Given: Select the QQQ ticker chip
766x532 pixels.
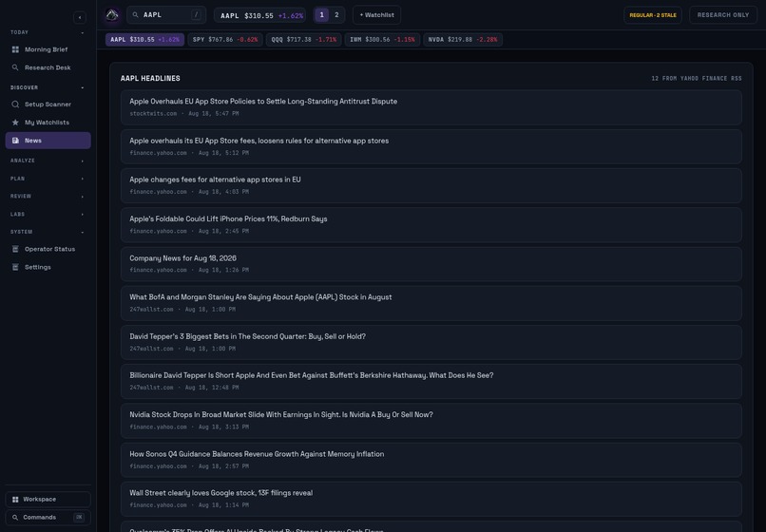Looking at the screenshot, I should click(304, 40).
